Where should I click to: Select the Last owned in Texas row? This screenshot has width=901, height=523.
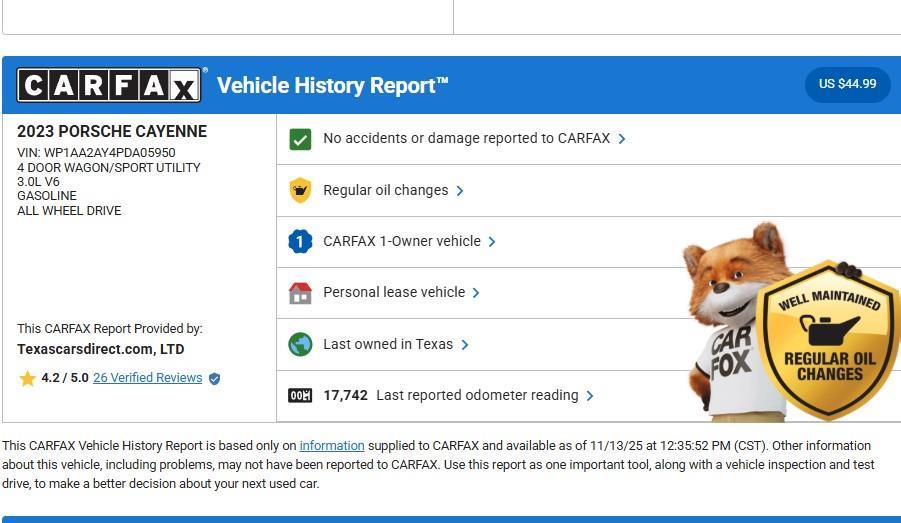coord(388,344)
